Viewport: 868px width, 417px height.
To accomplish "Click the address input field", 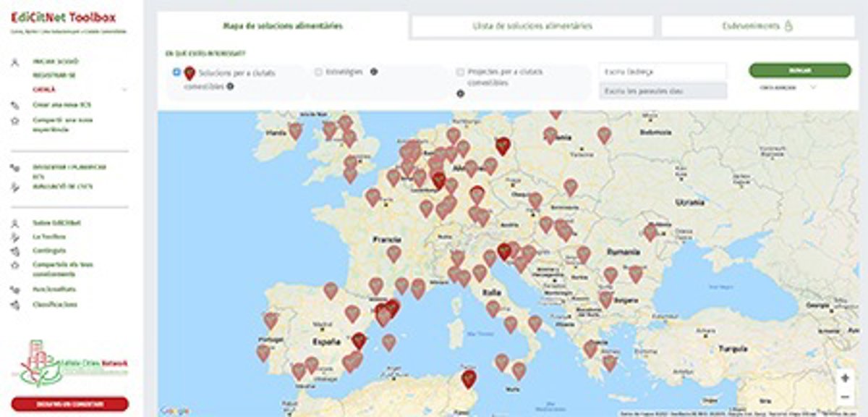I will coord(662,72).
